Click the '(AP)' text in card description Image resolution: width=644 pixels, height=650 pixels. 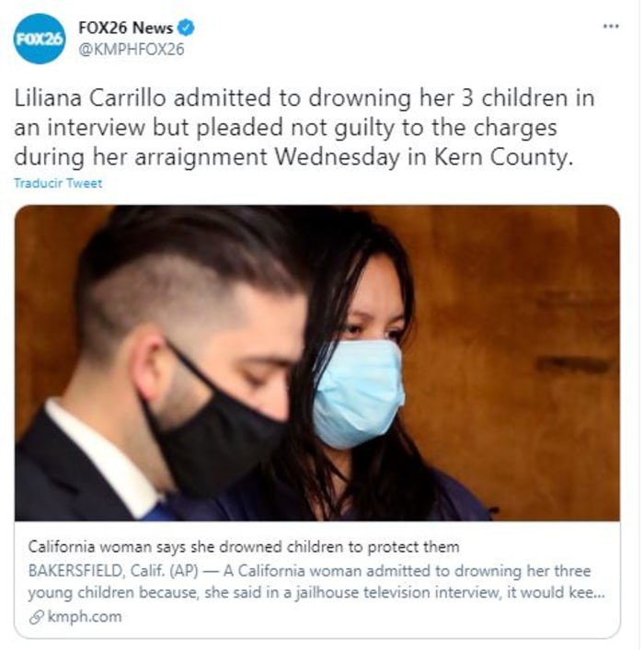(183, 571)
